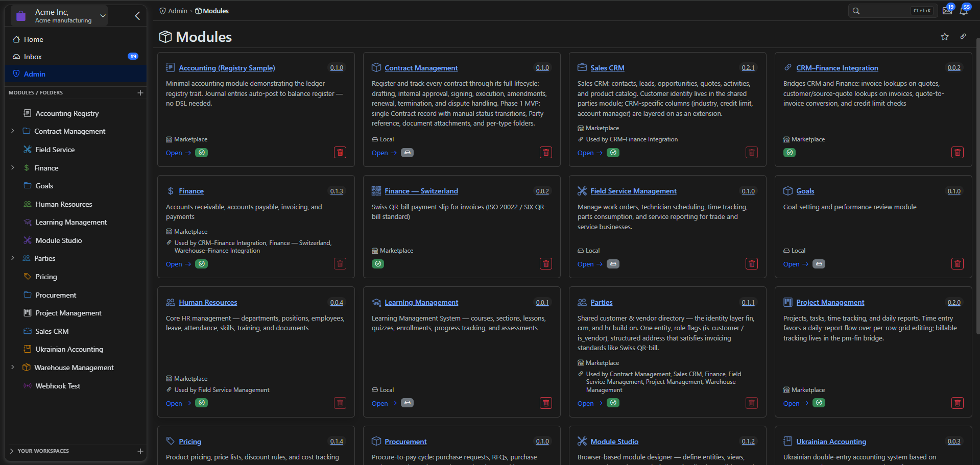Click the favorite star icon for Modules page
The height and width of the screenshot is (465, 980).
tap(945, 37)
